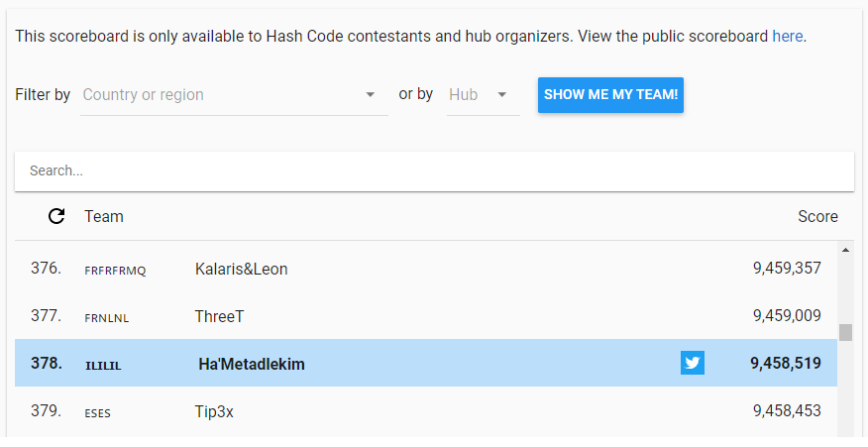
Task: Click the Twitter share icon for Ha'Metadlekim
Action: point(692,364)
